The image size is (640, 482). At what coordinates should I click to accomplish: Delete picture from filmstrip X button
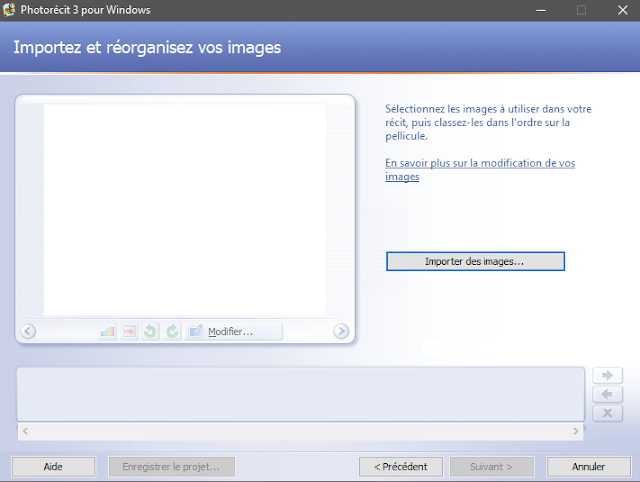[x=607, y=413]
